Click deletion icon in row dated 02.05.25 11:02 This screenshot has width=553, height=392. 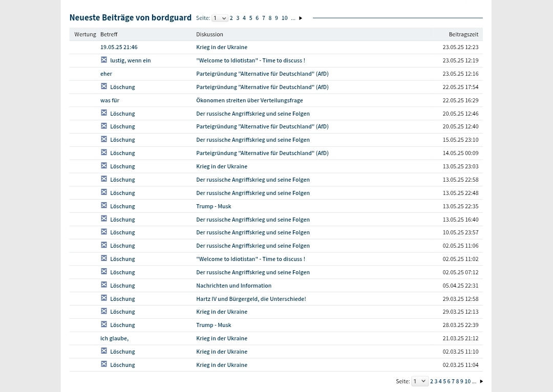(103, 258)
